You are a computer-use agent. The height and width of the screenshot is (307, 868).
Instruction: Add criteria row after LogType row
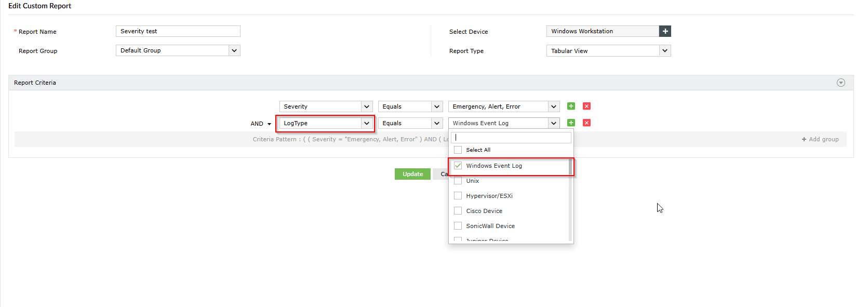click(x=571, y=123)
